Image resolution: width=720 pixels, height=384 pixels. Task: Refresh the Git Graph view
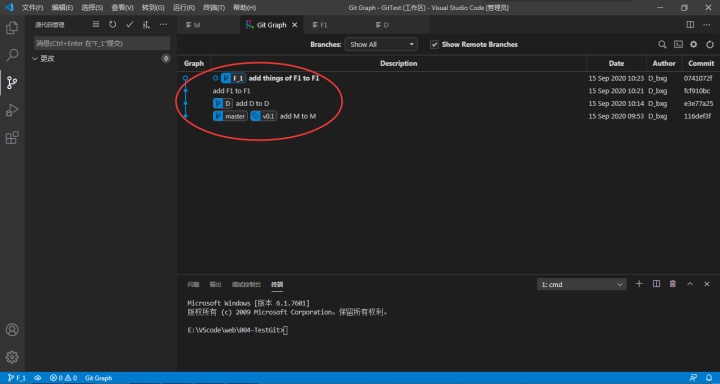(710, 45)
